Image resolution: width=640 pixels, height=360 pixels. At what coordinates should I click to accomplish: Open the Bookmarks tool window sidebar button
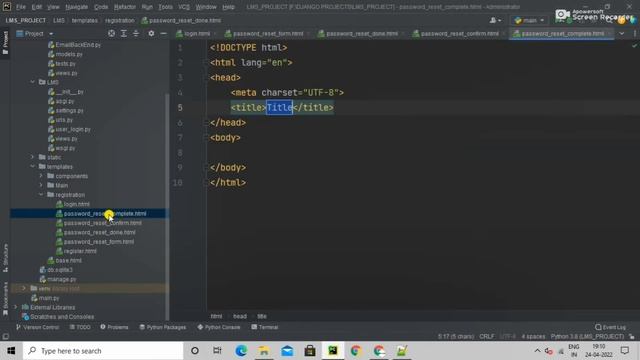[5, 299]
